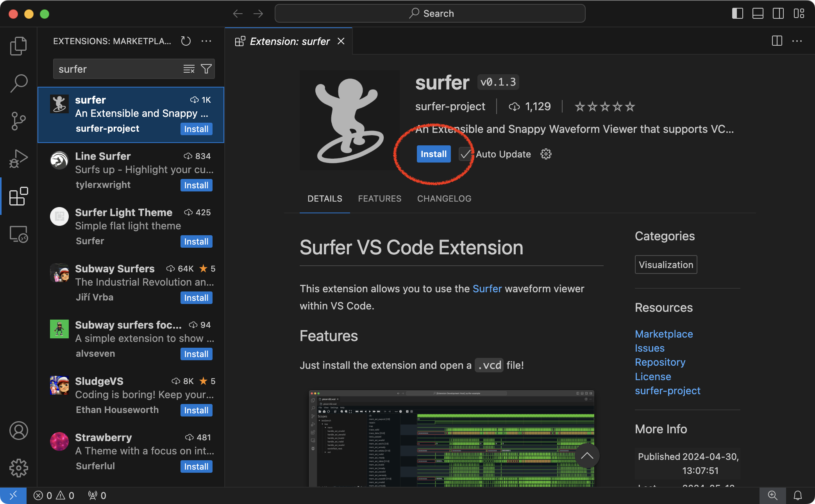The height and width of the screenshot is (504, 815).
Task: Open the Explorer view in activity bar
Action: click(18, 46)
